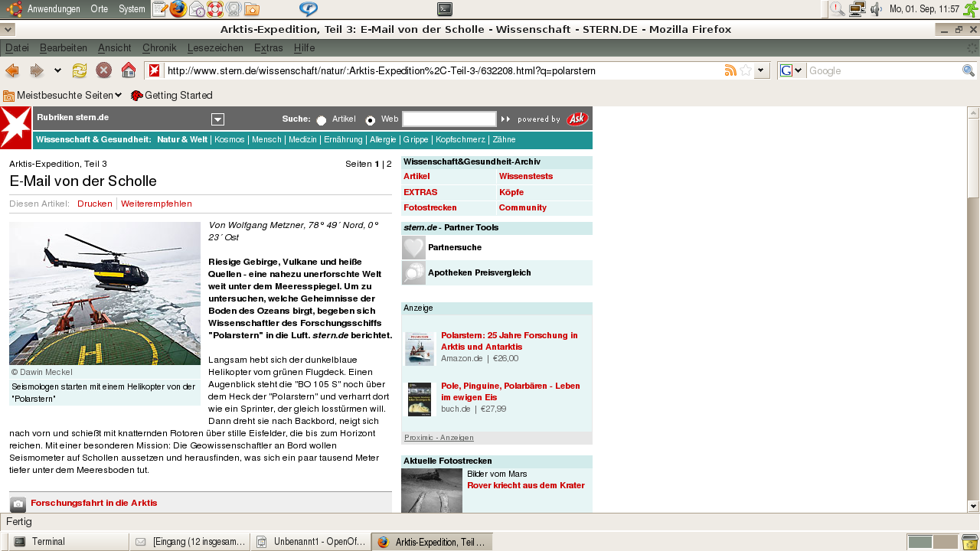
Task: Launch the RealPlayer panel icon
Action: (x=309, y=9)
